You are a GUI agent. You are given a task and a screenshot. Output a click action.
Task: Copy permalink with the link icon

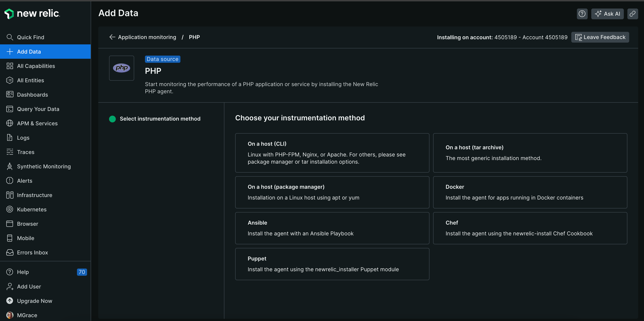click(x=633, y=14)
